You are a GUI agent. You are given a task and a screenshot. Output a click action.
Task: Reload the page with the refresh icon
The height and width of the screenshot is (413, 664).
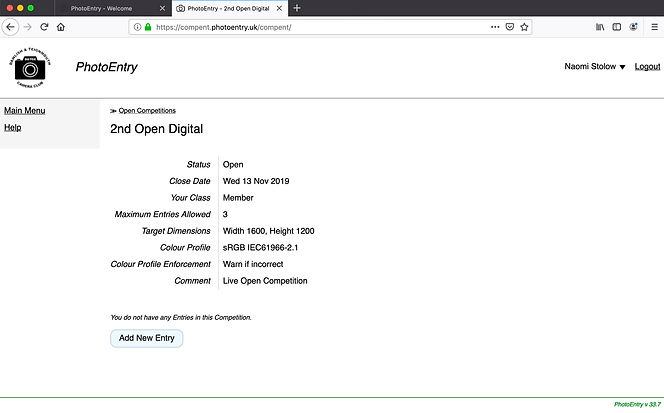(44, 27)
